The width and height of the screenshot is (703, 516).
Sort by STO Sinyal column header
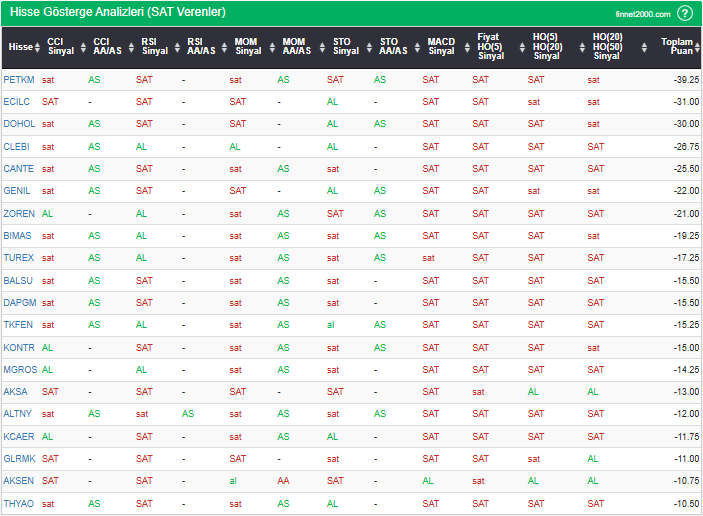point(345,46)
